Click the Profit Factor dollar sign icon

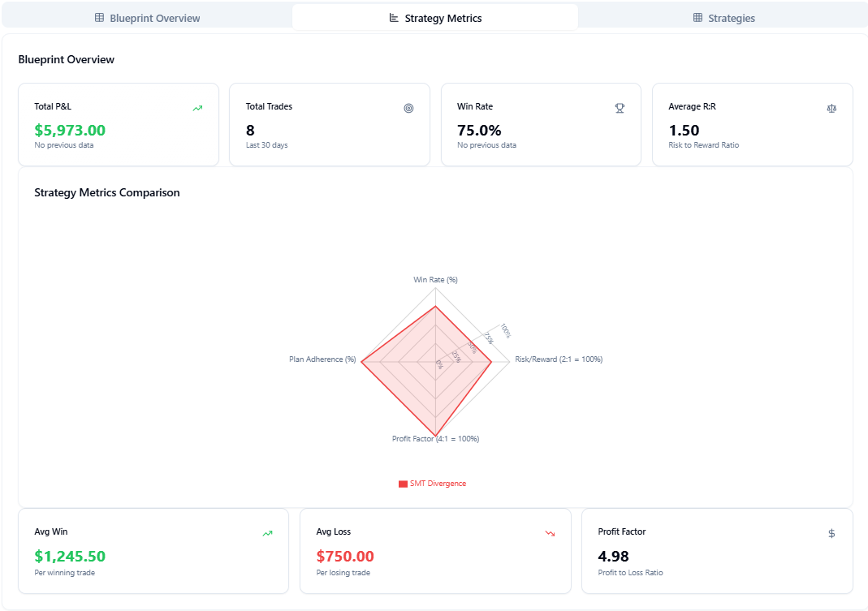[x=831, y=533]
